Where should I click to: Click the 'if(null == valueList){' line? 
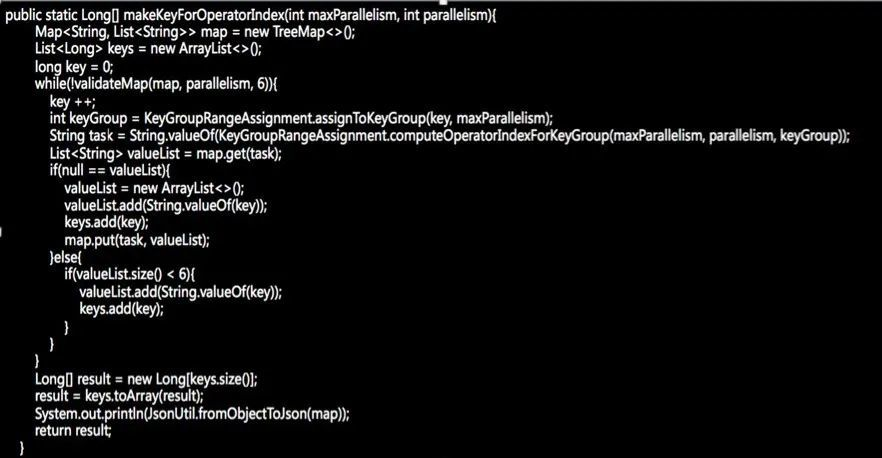(x=110, y=170)
